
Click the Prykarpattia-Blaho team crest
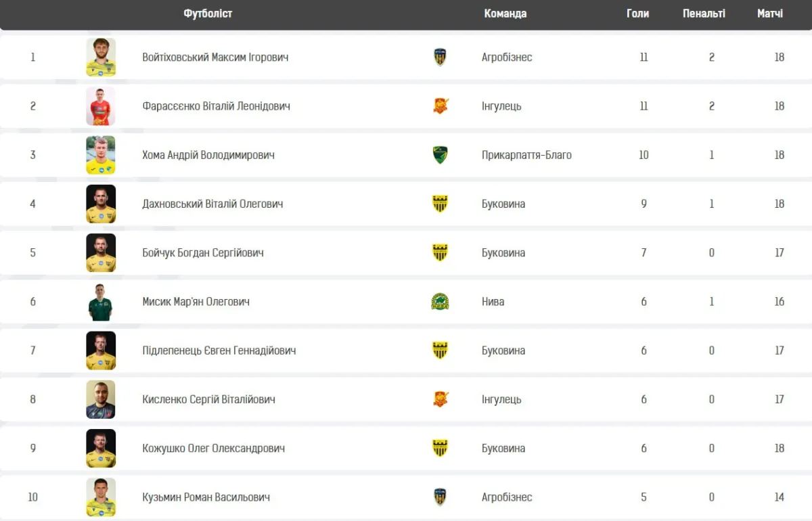point(440,155)
